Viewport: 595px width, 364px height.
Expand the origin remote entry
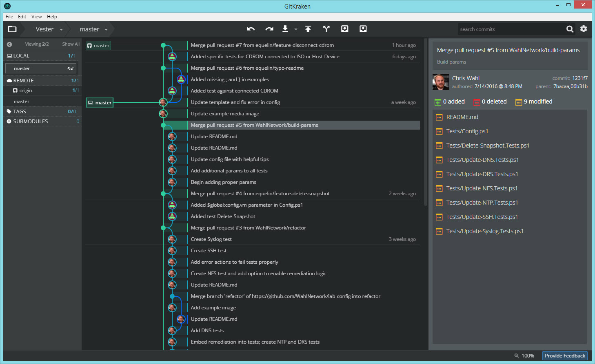(x=26, y=90)
